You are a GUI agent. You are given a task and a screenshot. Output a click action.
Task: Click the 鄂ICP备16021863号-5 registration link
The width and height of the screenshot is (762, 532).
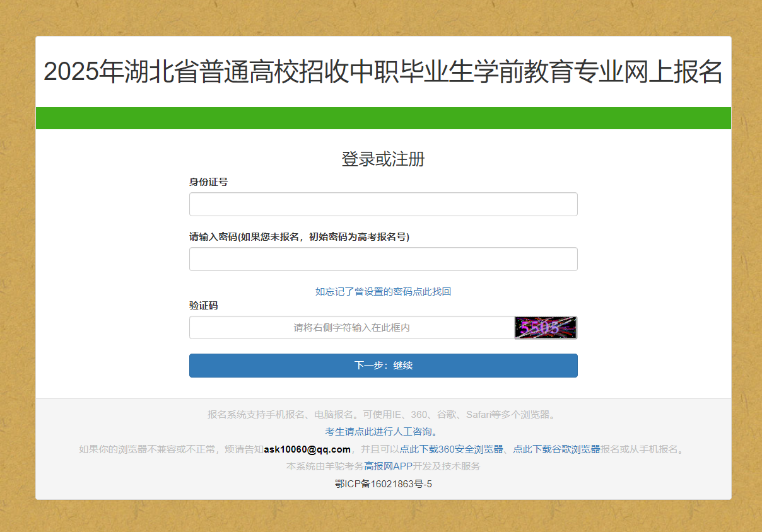383,484
